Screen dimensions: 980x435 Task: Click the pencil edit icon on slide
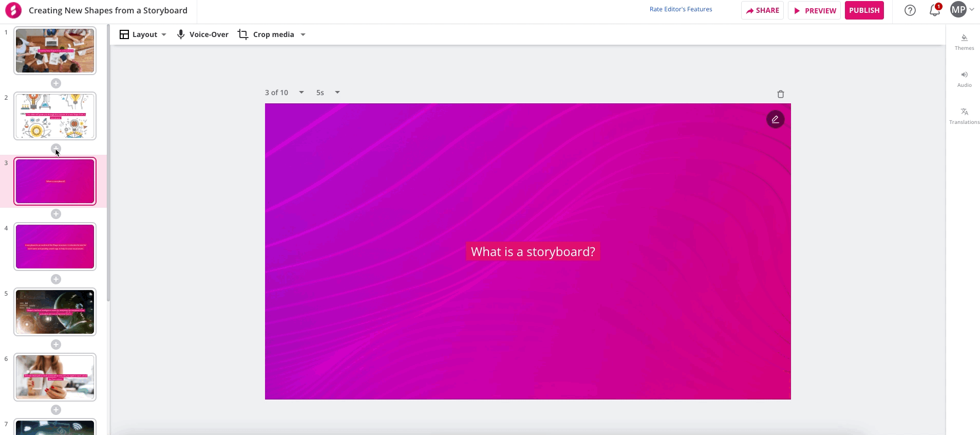pyautogui.click(x=775, y=119)
